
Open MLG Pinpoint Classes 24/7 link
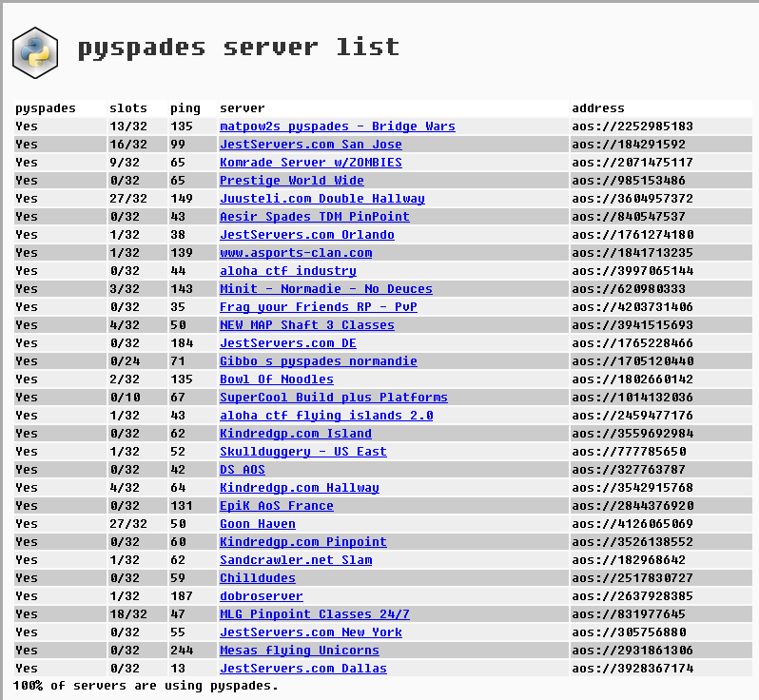coord(314,614)
